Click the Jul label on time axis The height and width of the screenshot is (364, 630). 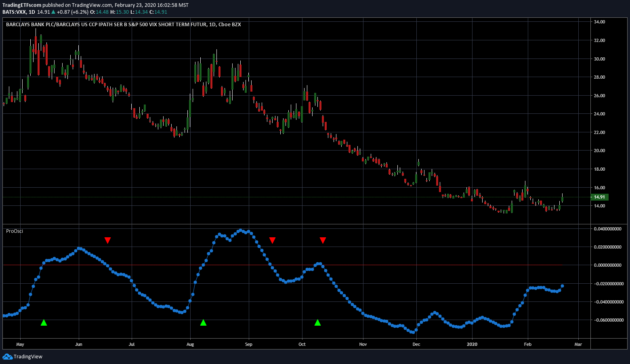coord(131,344)
